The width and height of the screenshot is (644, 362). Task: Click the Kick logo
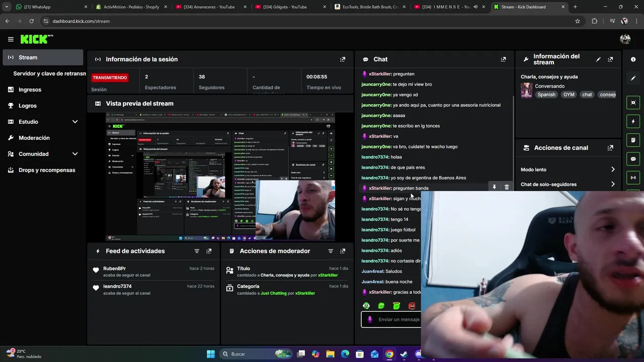(36, 39)
